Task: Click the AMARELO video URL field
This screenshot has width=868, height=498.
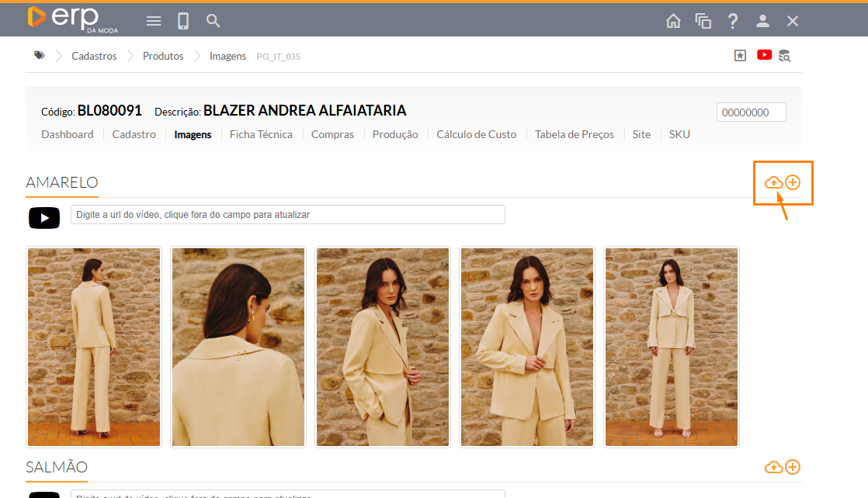Action: [x=287, y=215]
